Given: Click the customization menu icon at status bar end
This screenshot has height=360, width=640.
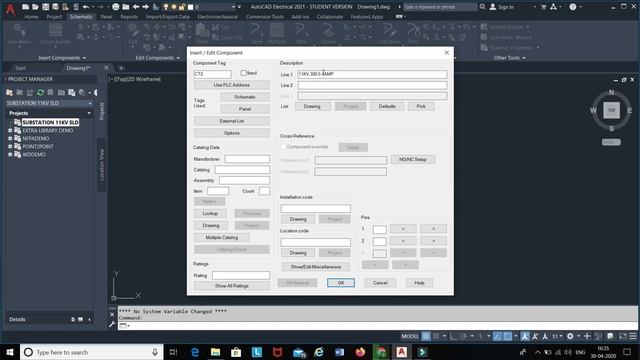Looking at the screenshot, I should point(633,336).
